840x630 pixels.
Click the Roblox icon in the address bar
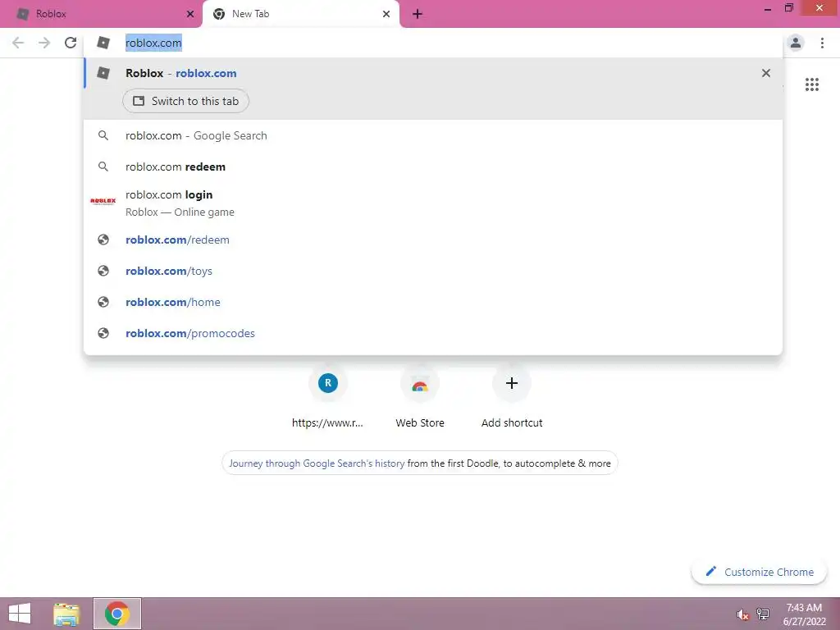(103, 43)
